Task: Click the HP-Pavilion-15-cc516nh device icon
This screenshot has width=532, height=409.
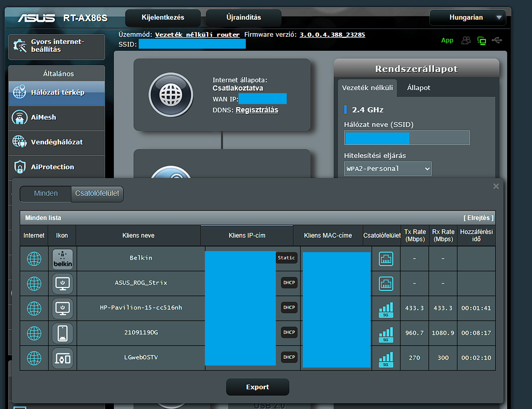Action: point(63,308)
